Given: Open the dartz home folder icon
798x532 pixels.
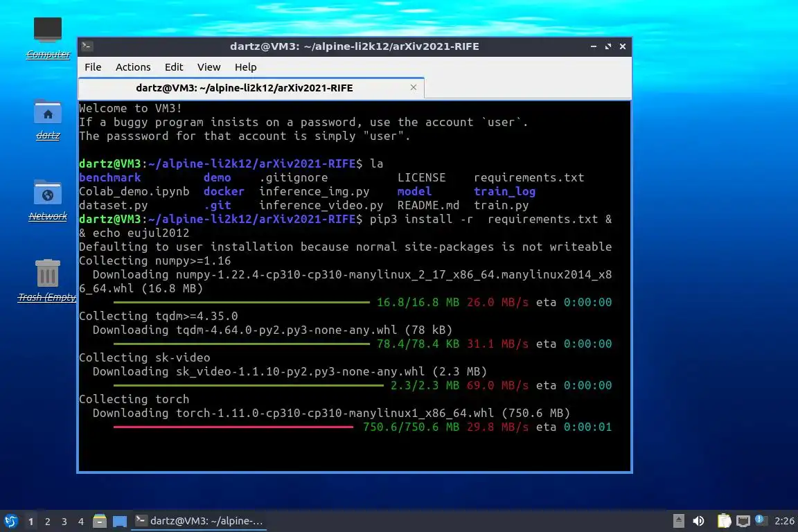Looking at the screenshot, I should tap(47, 120).
